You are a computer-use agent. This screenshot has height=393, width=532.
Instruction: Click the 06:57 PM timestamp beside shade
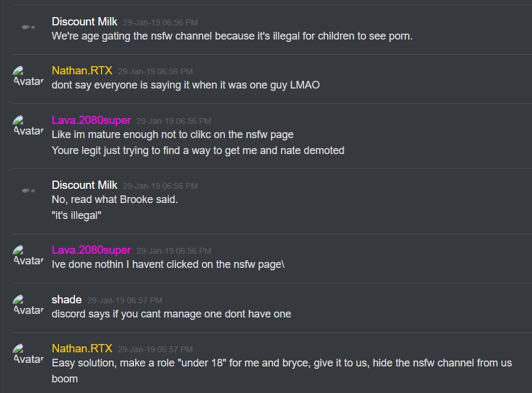(x=125, y=300)
